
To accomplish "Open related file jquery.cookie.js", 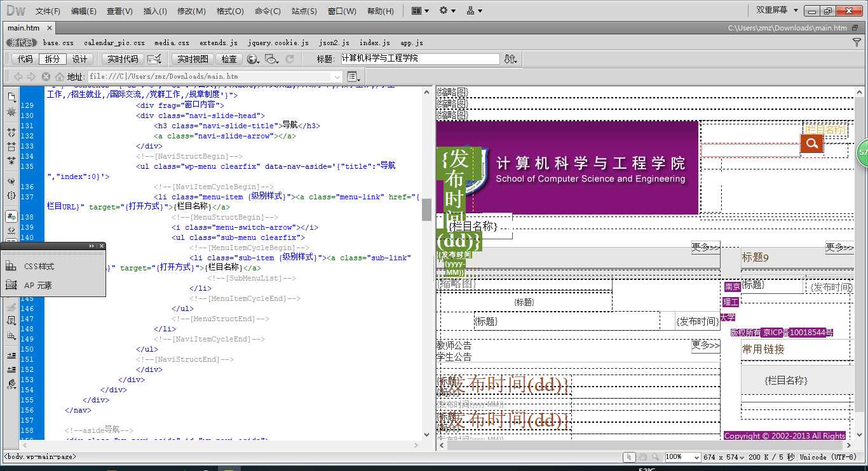I will pos(278,43).
